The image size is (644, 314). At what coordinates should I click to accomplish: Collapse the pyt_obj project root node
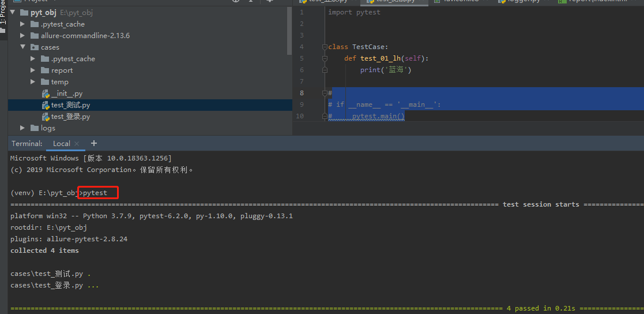[x=12, y=12]
